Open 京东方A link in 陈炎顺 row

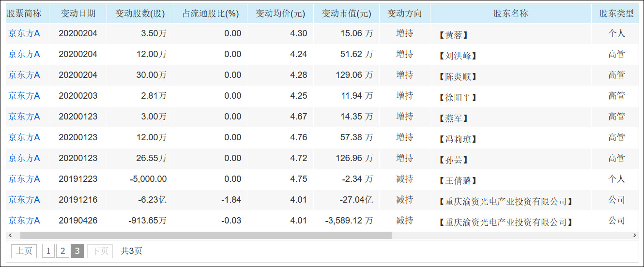point(24,75)
